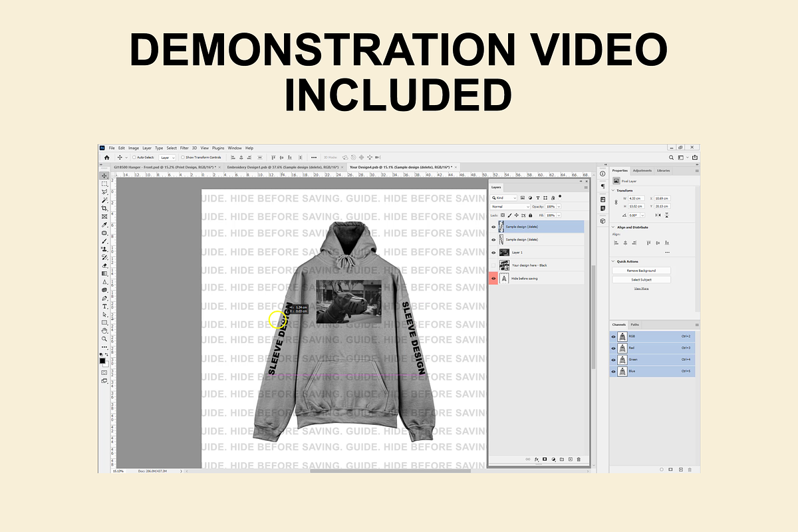
Task: Select the Polygonal Lasso tool
Action: (x=105, y=192)
